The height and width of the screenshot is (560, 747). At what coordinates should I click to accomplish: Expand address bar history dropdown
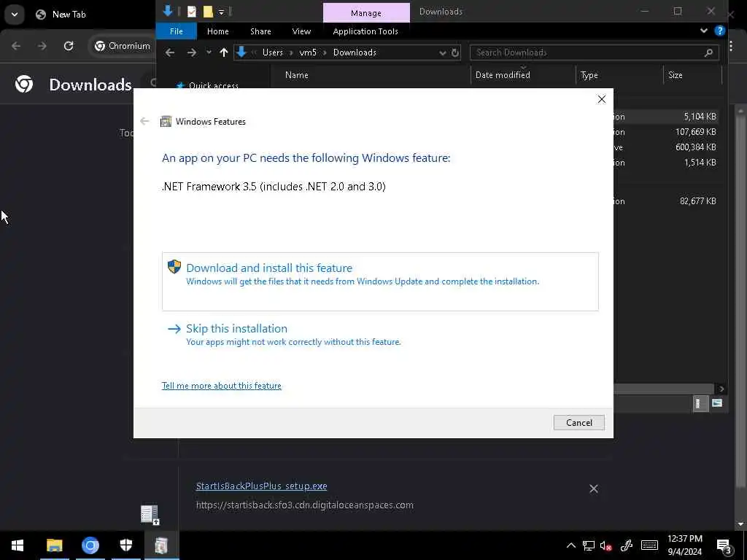tap(443, 52)
